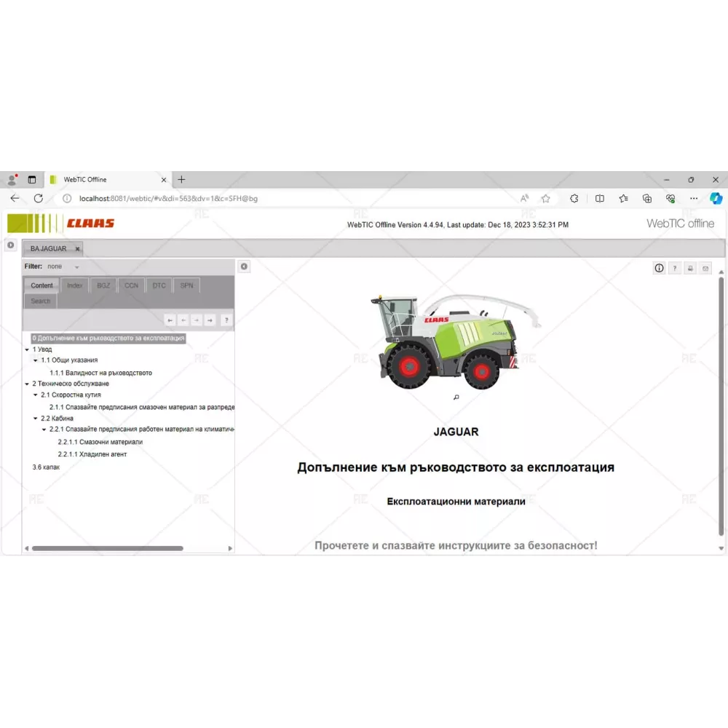Collapse the '1 Увод' tree node
The width and height of the screenshot is (728, 728).
click(x=27, y=349)
